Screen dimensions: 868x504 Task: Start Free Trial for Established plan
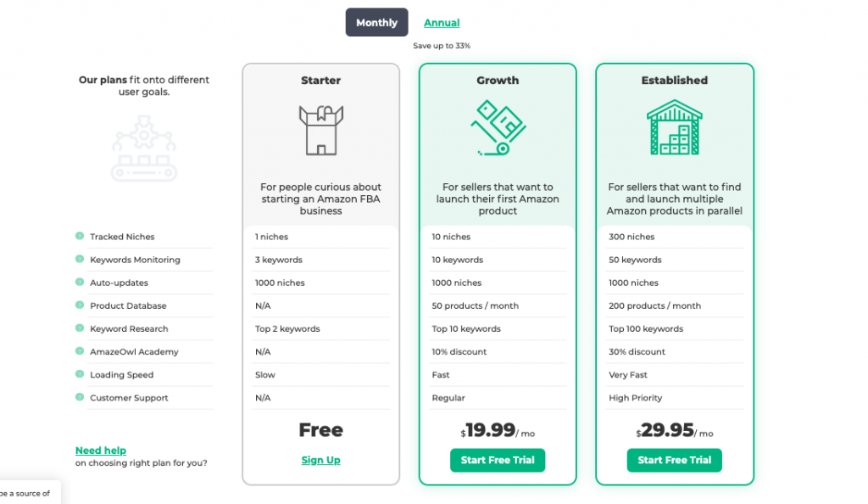click(674, 460)
